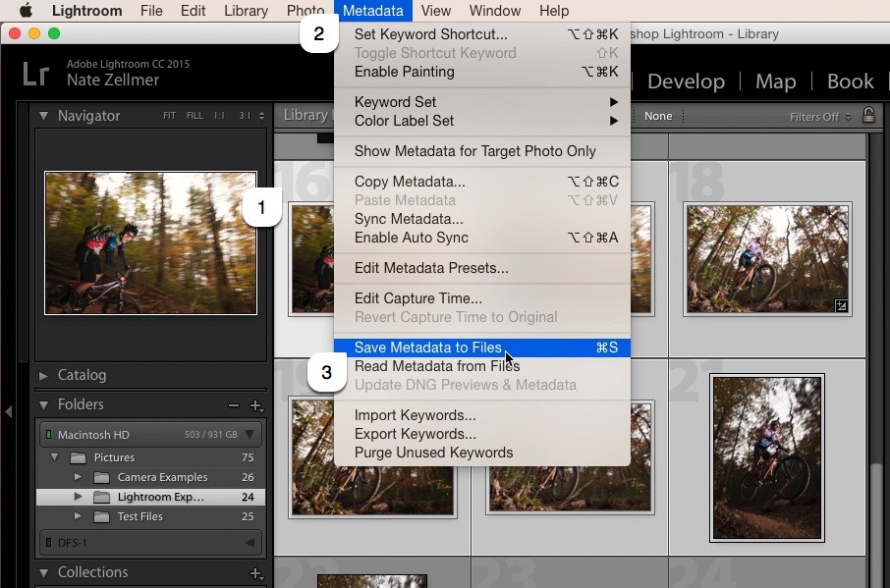Screen dimensions: 890x588
Task: Expand the Test Files folder
Action: point(78,516)
